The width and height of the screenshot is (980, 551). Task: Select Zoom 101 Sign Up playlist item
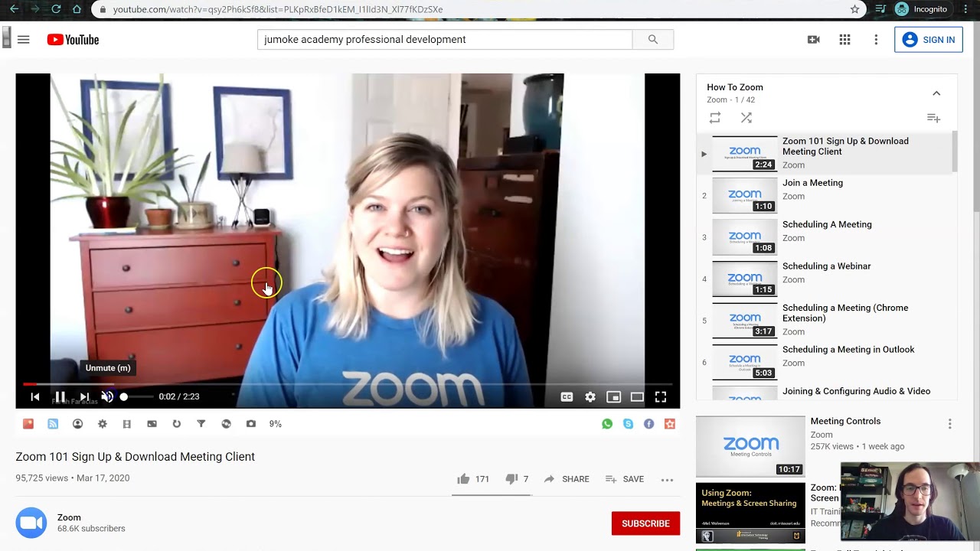pos(826,153)
